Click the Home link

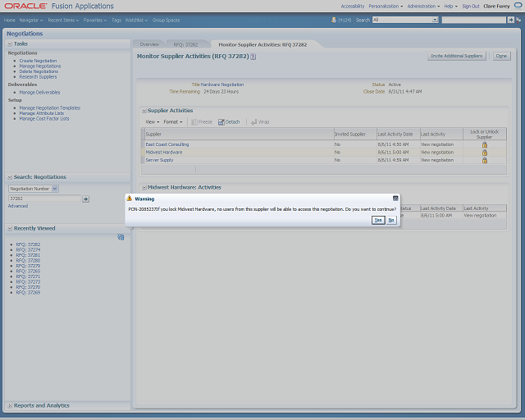click(x=10, y=20)
